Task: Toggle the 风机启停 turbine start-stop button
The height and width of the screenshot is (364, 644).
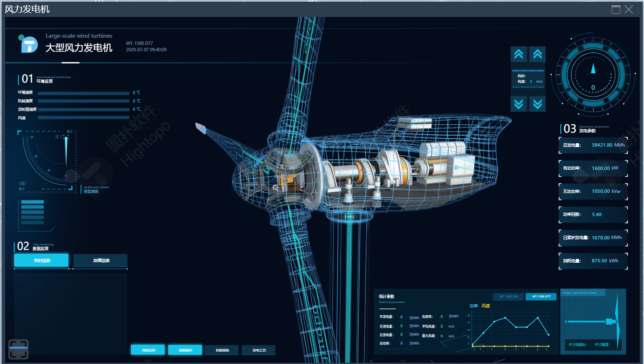Action: (x=148, y=350)
